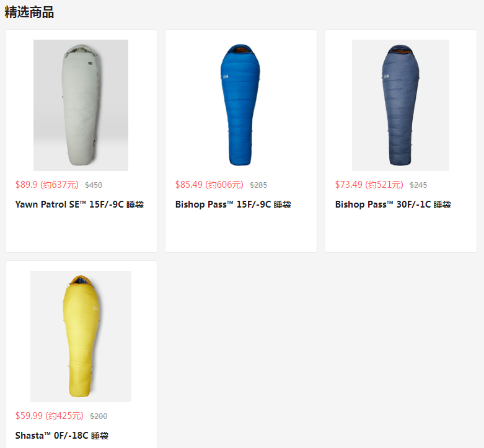This screenshot has height=448, width=484.
Task: Click blank card space below Yawn Patrol title
Action: click(x=81, y=231)
